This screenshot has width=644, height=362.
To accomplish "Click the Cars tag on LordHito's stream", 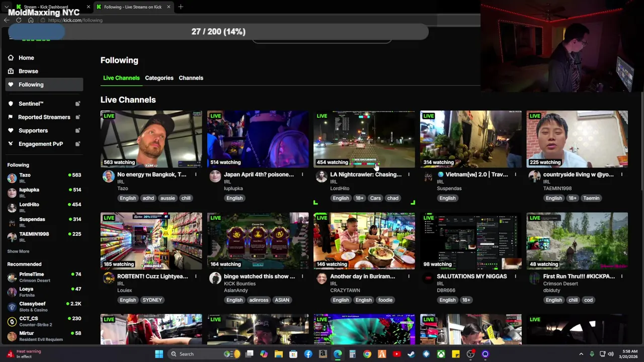I will (x=375, y=198).
